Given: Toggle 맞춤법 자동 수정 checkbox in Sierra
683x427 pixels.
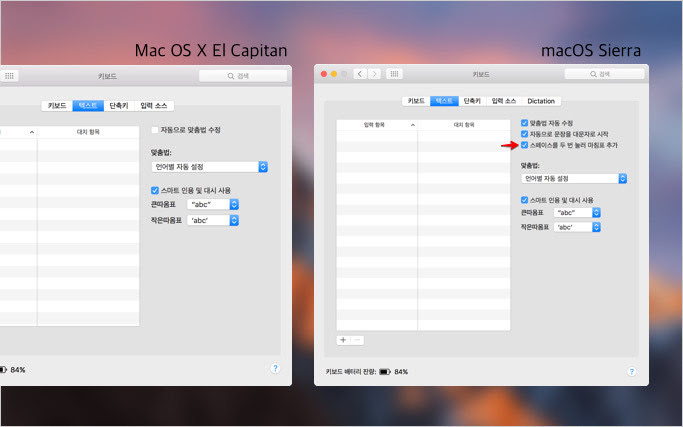Looking at the screenshot, I should click(x=524, y=123).
